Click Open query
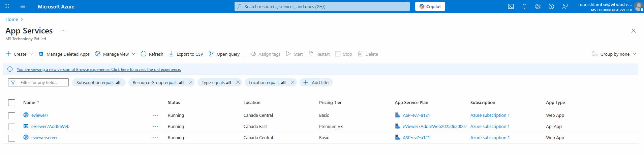The width and height of the screenshot is (644, 156). (224, 54)
